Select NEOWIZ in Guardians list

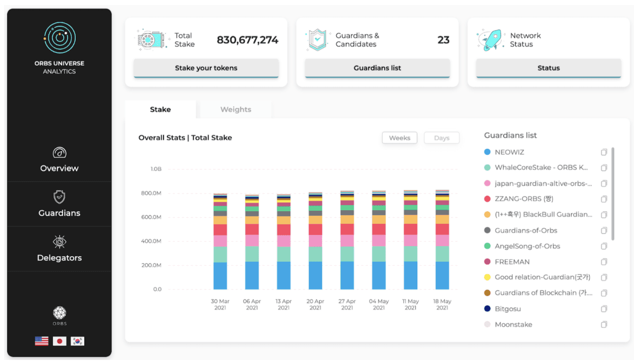pos(509,152)
